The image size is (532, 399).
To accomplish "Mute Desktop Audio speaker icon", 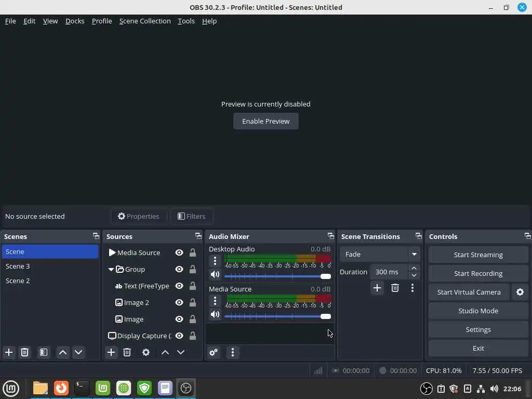I will [215, 274].
